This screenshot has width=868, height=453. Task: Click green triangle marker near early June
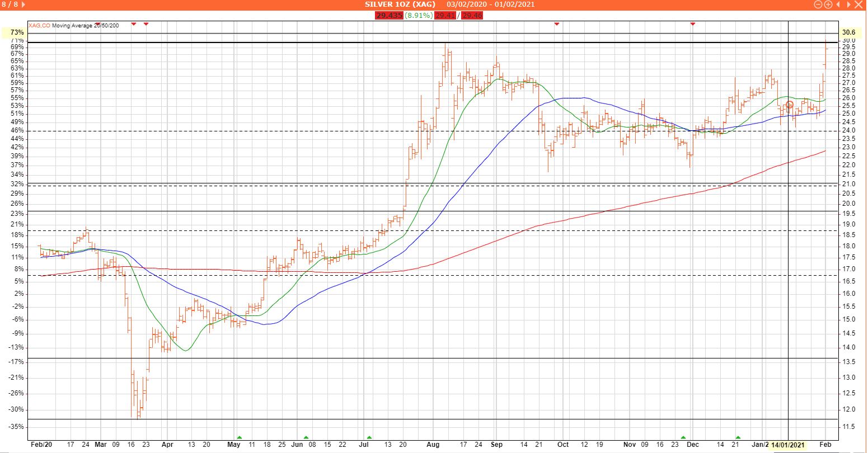306,437
